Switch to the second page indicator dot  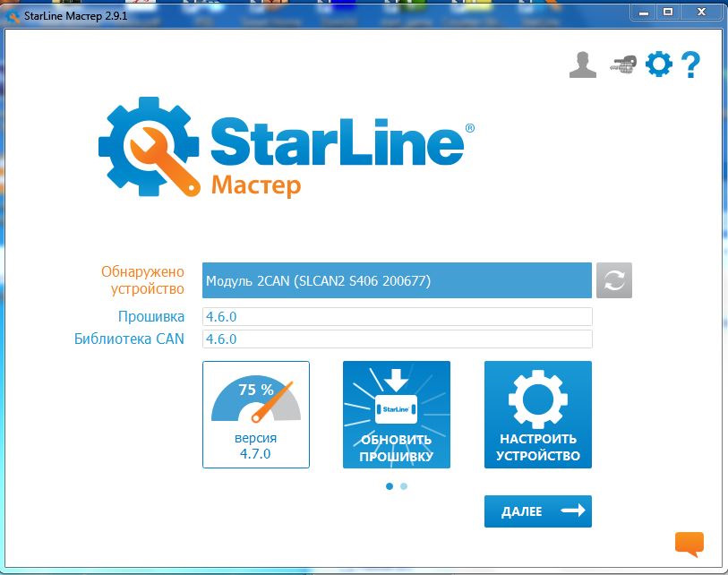404,485
